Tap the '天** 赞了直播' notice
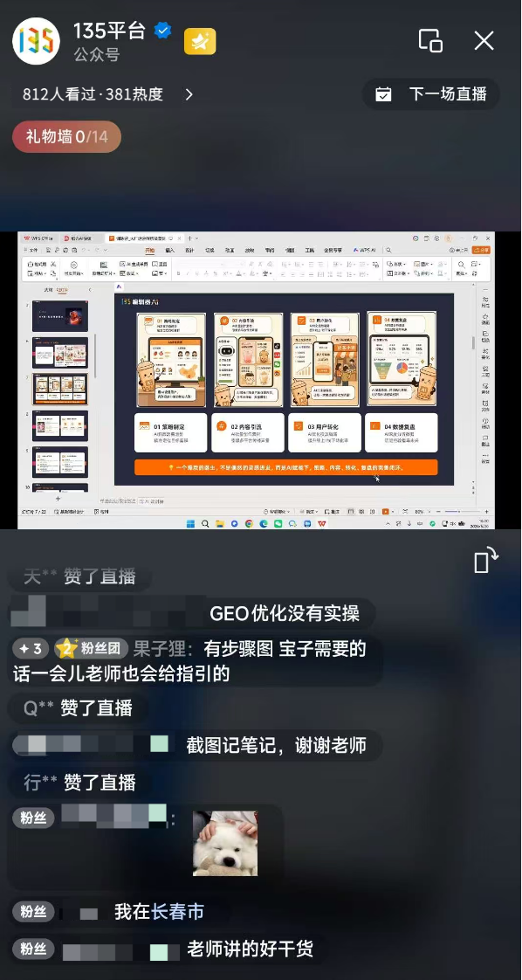 [79, 576]
